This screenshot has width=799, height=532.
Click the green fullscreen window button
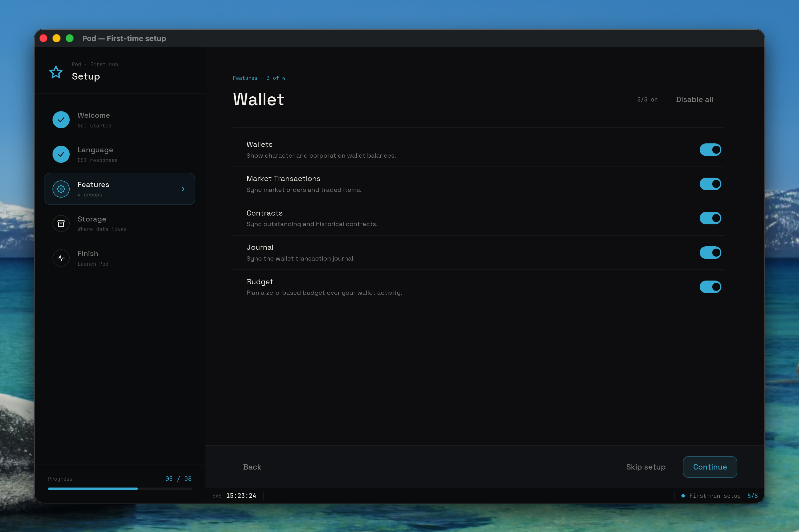coord(70,38)
